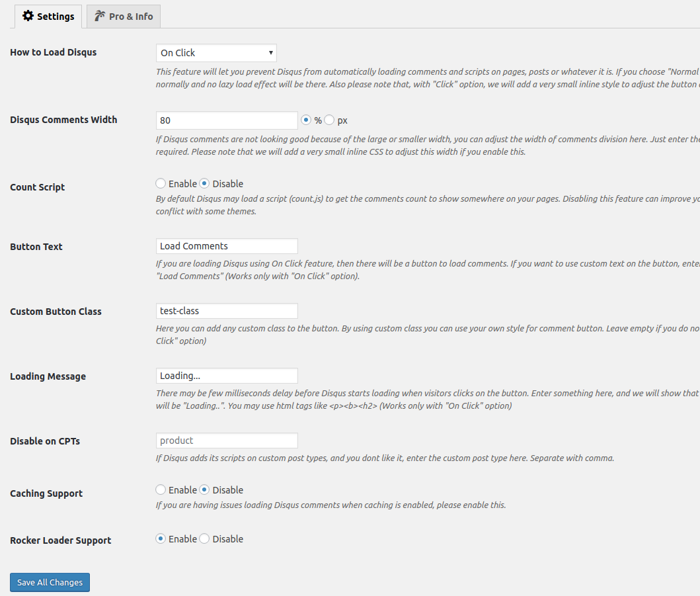The width and height of the screenshot is (700, 596).
Task: Click the Custom Button Class field
Action: coord(227,311)
